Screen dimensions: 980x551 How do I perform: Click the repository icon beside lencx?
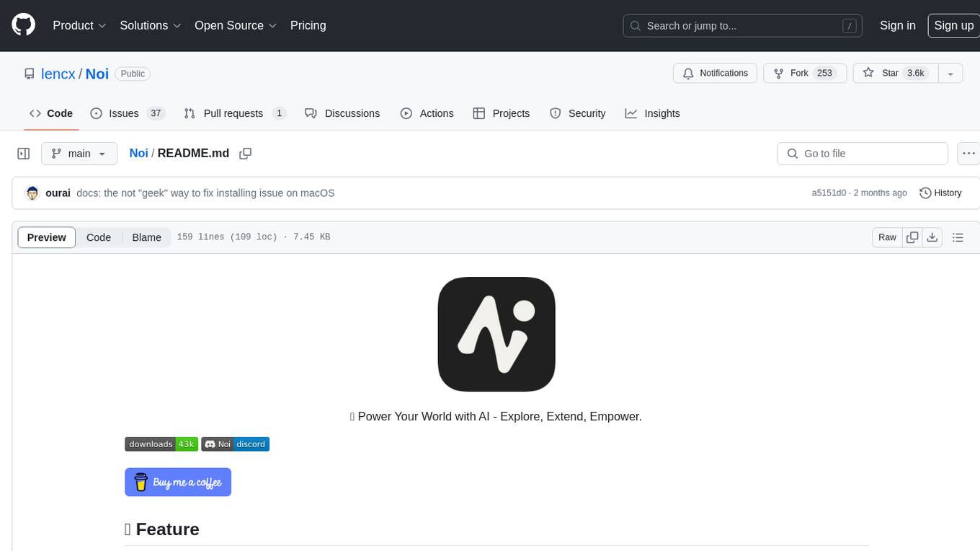click(29, 74)
